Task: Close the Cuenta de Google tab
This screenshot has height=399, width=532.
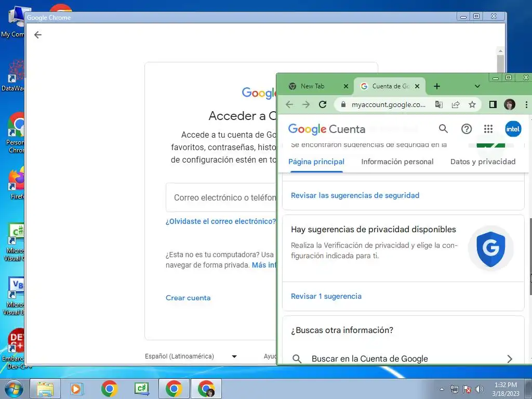Action: pos(417,86)
